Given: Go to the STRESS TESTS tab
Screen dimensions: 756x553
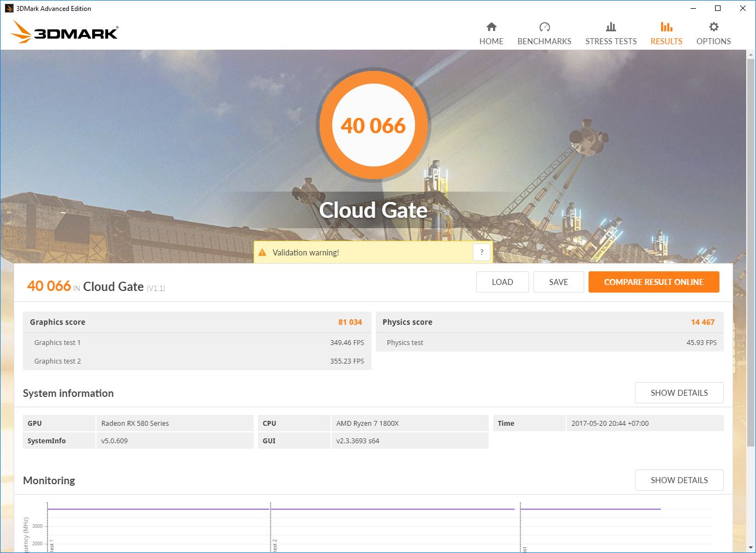Looking at the screenshot, I should point(611,34).
